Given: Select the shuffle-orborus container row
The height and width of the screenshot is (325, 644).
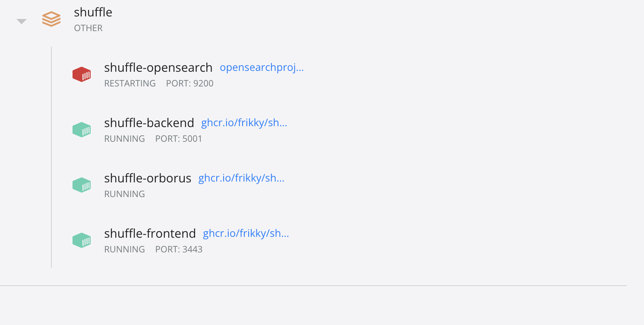Looking at the screenshot, I should click(148, 178).
